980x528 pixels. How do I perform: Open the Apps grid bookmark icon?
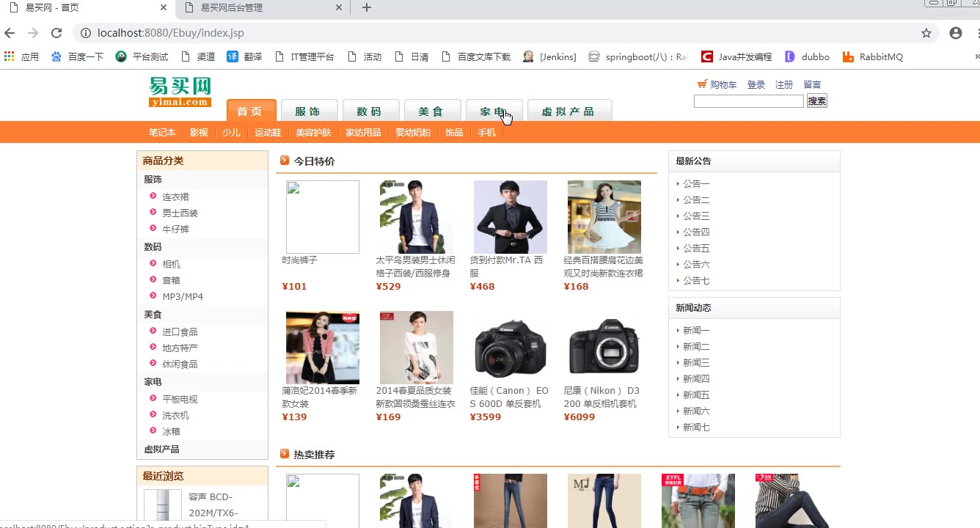10,56
